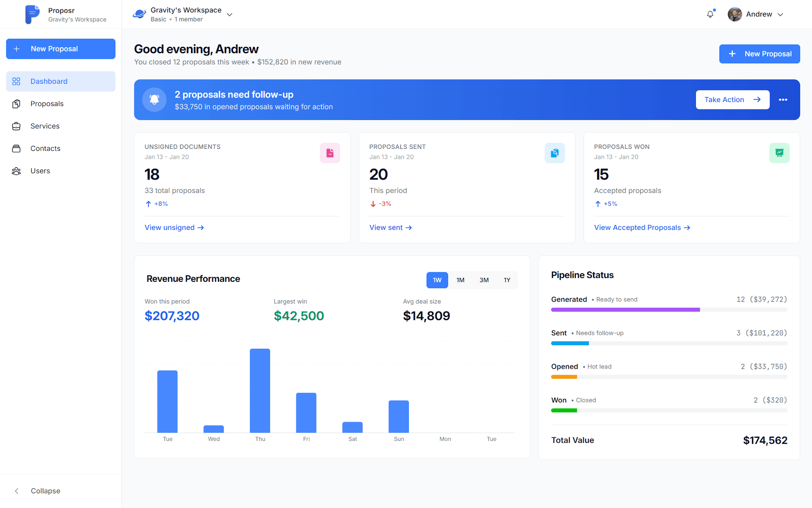The width and height of the screenshot is (812, 508).
Task: Open the Andrew user menu chevron
Action: tap(780, 15)
